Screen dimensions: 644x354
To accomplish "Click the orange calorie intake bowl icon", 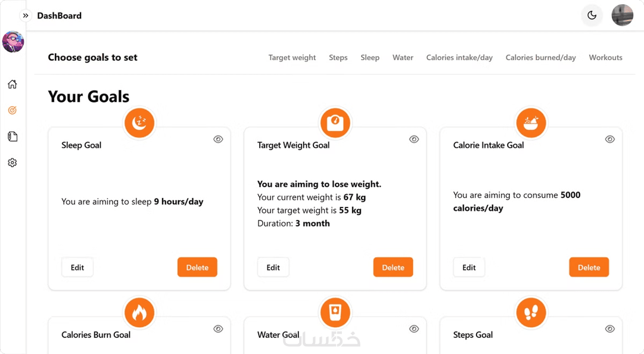I will 531,123.
